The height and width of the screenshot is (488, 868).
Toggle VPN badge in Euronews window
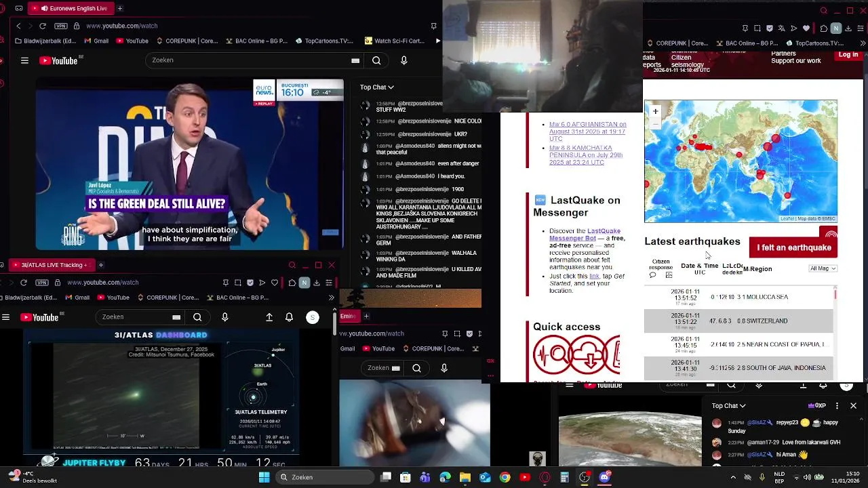pos(61,26)
